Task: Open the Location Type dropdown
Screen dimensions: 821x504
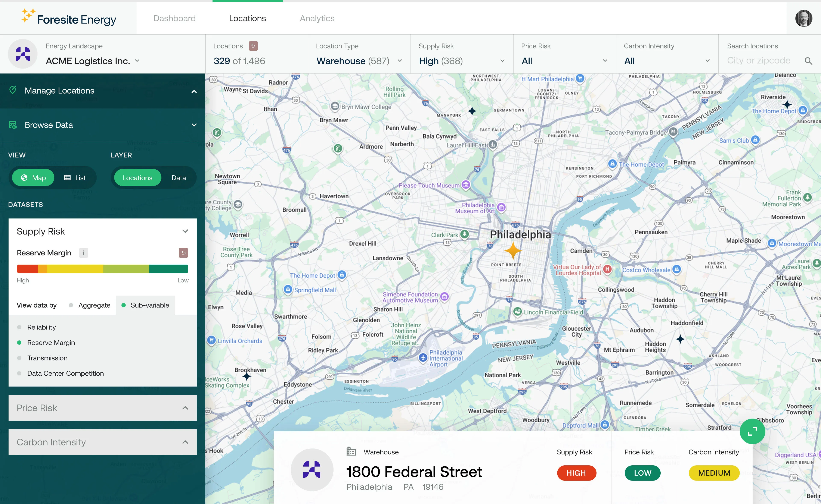Action: coord(359,61)
